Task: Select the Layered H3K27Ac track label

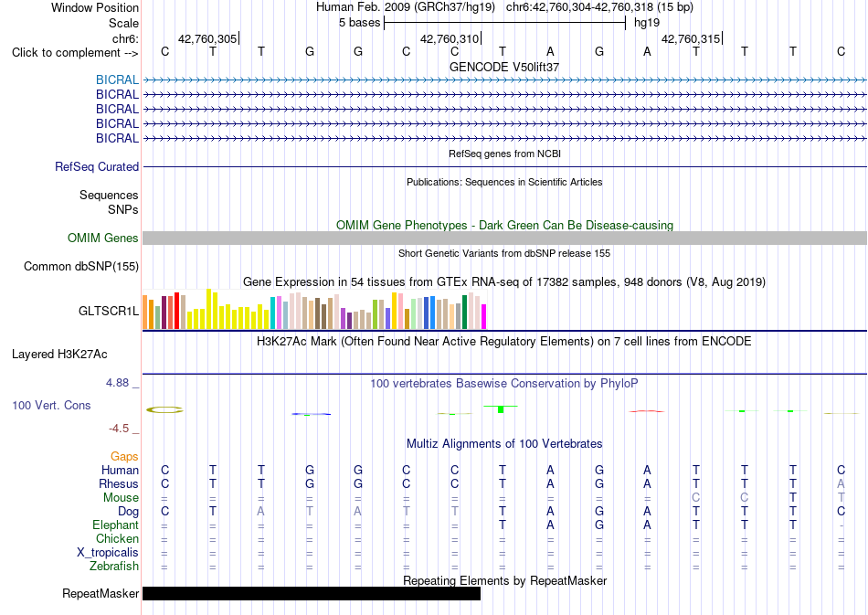Action: point(59,355)
